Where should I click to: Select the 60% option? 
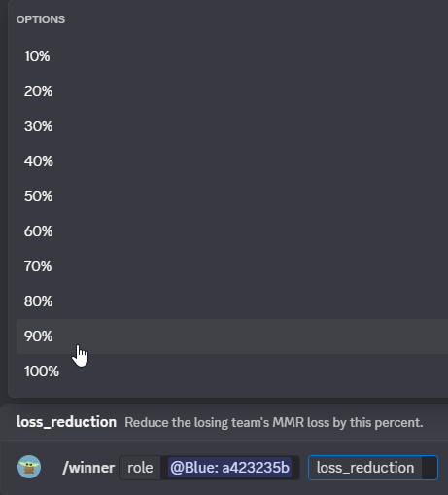click(232, 231)
